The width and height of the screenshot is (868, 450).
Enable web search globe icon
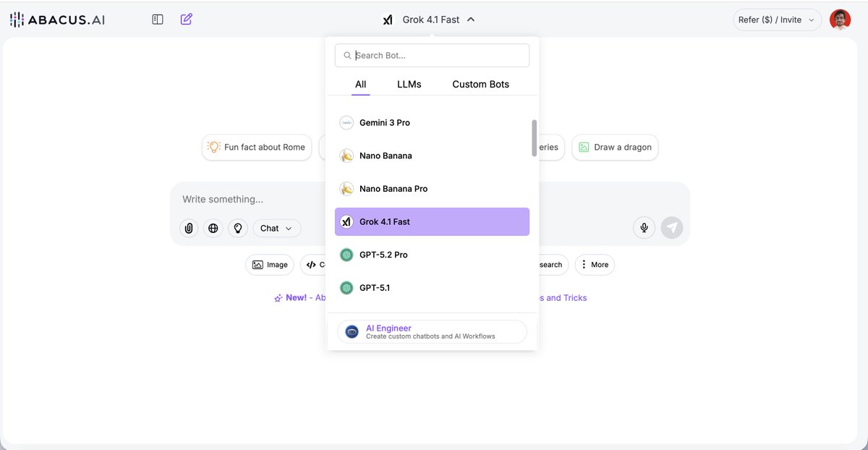(x=213, y=228)
